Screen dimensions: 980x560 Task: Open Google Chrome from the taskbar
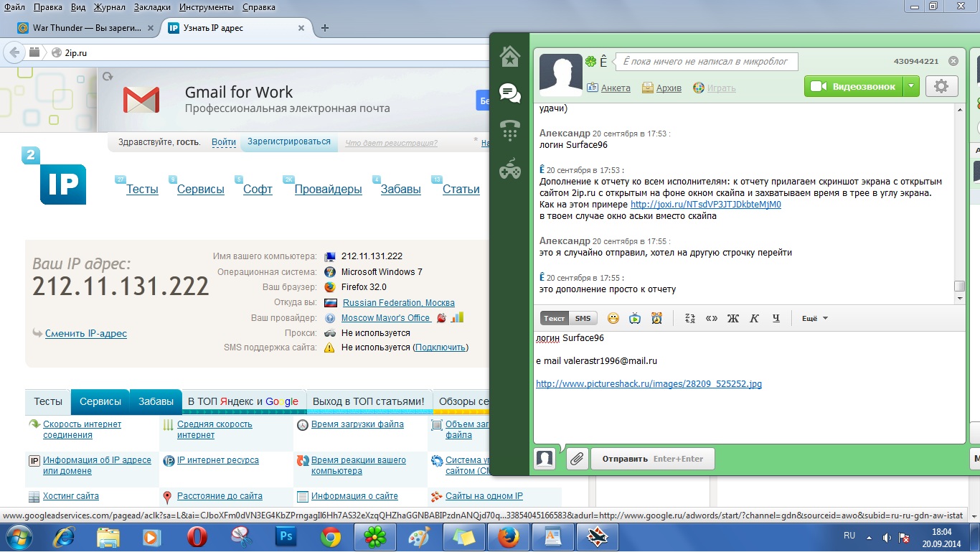point(331,537)
